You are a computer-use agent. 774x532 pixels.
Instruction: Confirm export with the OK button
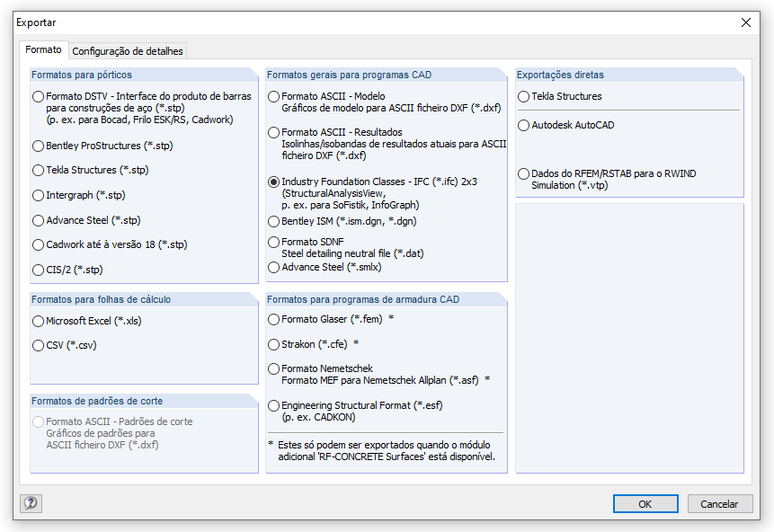(x=645, y=503)
